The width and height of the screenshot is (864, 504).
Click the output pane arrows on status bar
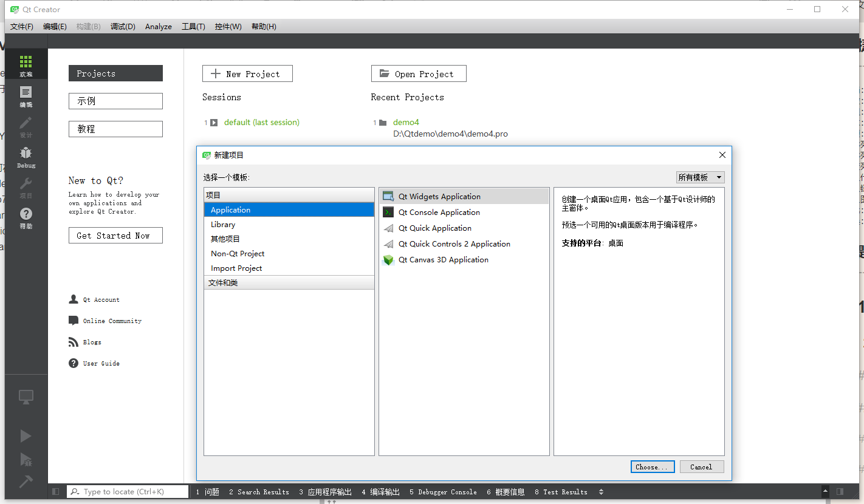600,492
